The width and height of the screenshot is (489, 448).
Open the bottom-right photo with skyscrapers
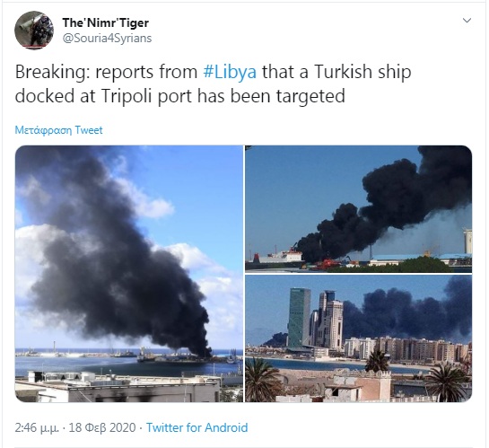point(358,338)
